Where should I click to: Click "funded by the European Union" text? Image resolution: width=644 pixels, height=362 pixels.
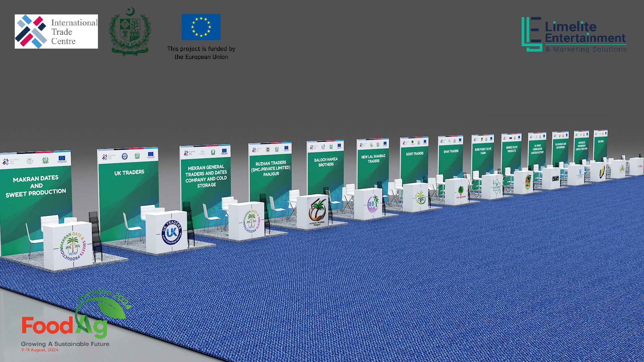[x=201, y=53]
